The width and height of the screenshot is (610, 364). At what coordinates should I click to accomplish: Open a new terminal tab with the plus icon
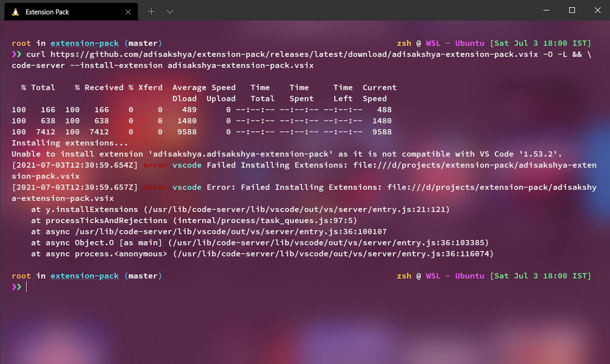point(151,11)
